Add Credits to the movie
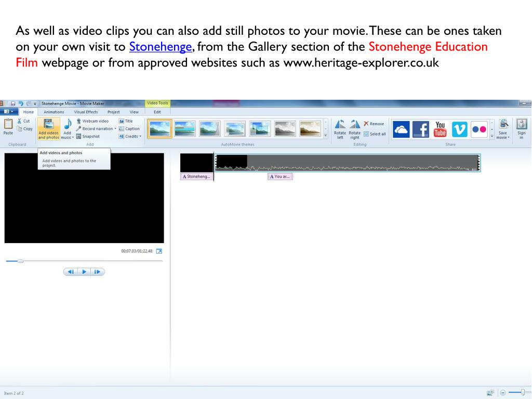532x399 pixels. pyautogui.click(x=128, y=137)
